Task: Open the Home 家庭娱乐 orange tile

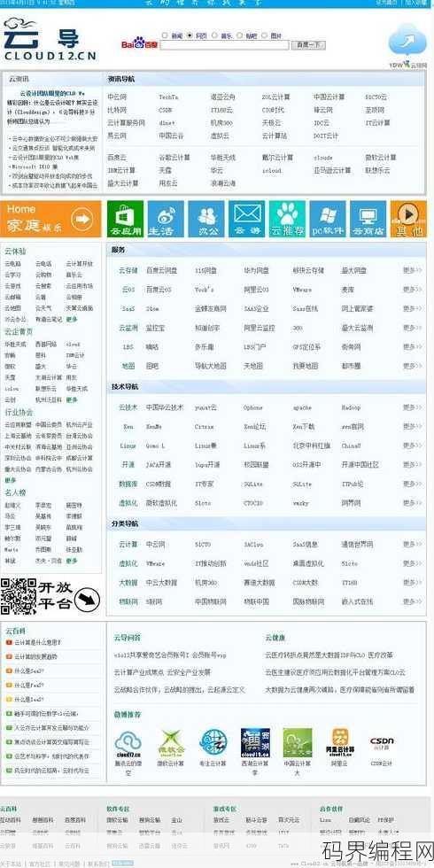Action: pyautogui.click(x=50, y=219)
